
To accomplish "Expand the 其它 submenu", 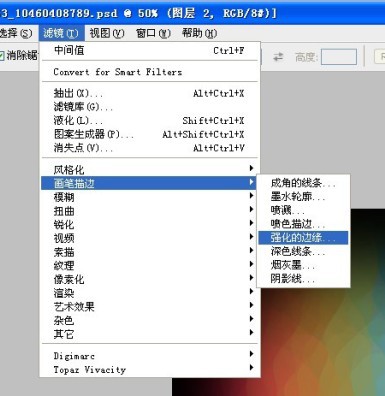I will (x=149, y=334).
